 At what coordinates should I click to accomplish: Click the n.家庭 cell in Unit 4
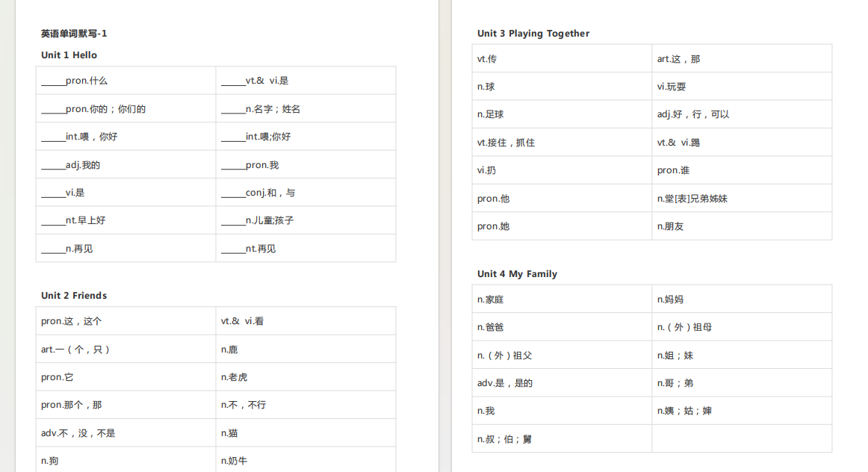point(562,299)
